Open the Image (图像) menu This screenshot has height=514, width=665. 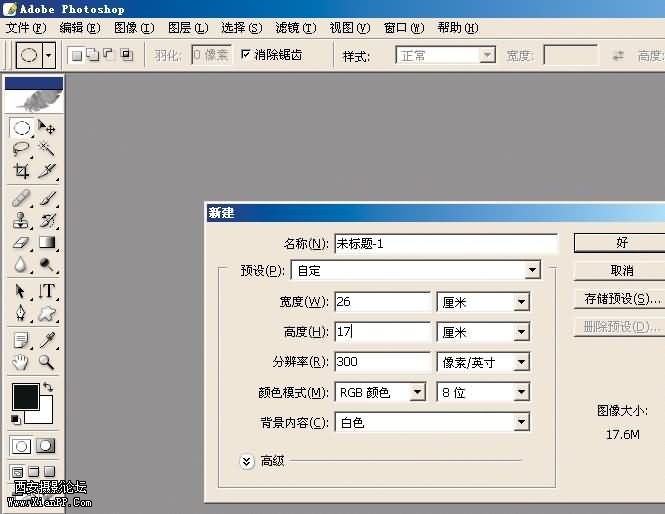[134, 28]
